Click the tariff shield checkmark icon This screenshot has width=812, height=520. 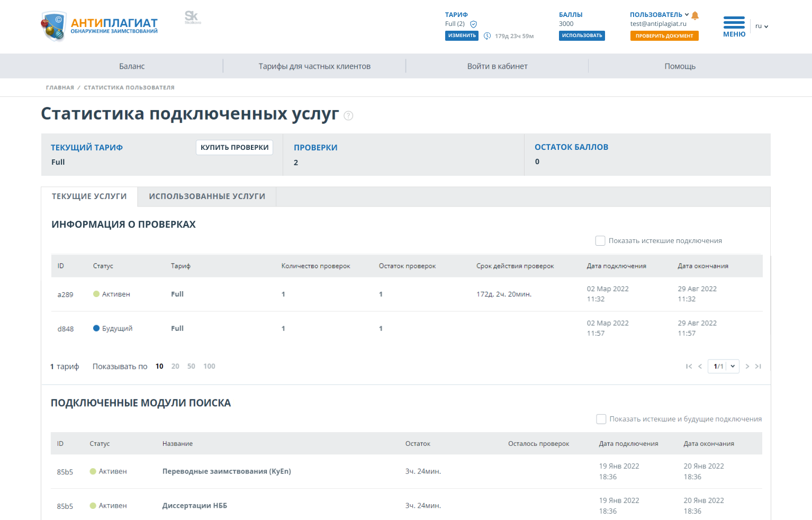coord(474,24)
